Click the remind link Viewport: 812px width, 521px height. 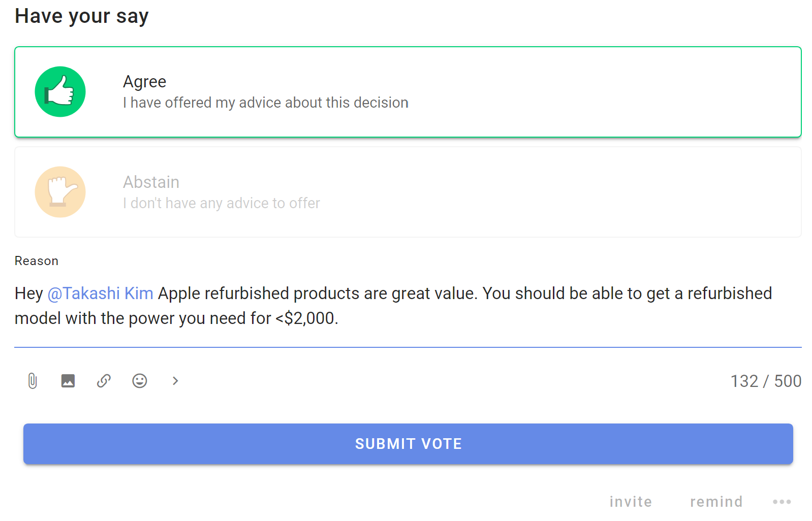pos(716,502)
